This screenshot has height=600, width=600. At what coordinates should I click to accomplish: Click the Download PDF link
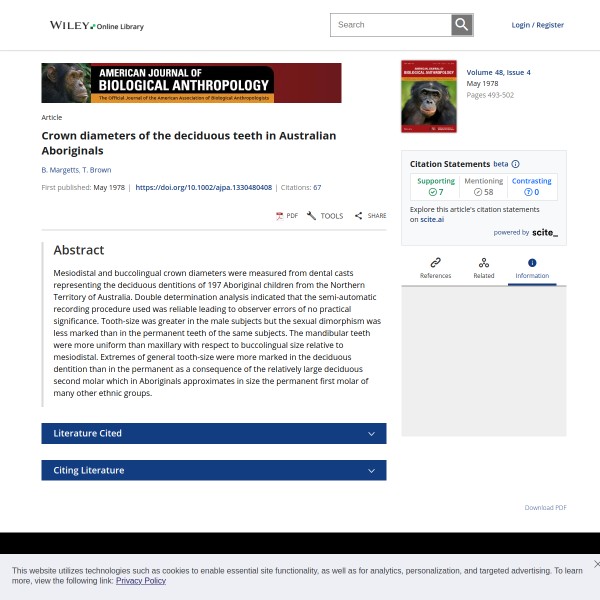point(545,507)
